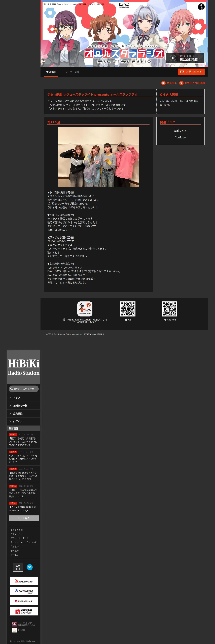Open the ブシロードゲームズ banner

click(24, 601)
